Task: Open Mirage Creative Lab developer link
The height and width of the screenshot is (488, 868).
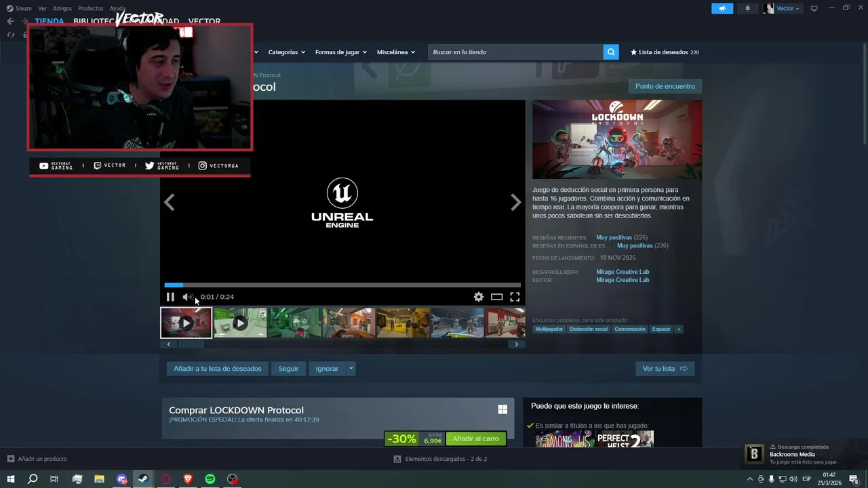Action: pyautogui.click(x=623, y=272)
